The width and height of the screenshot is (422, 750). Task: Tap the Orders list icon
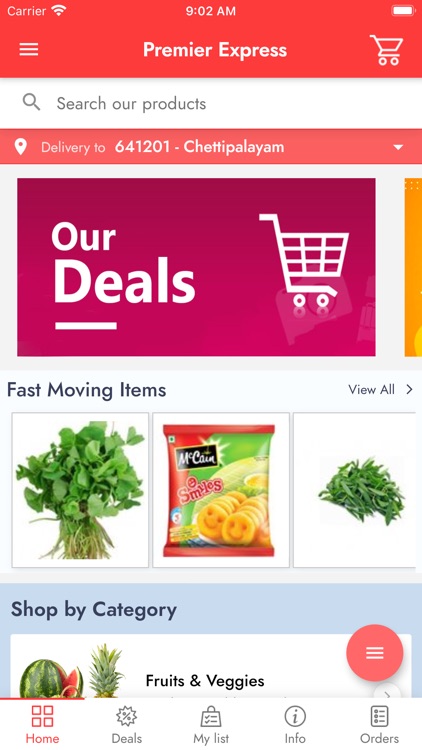pos(379,717)
